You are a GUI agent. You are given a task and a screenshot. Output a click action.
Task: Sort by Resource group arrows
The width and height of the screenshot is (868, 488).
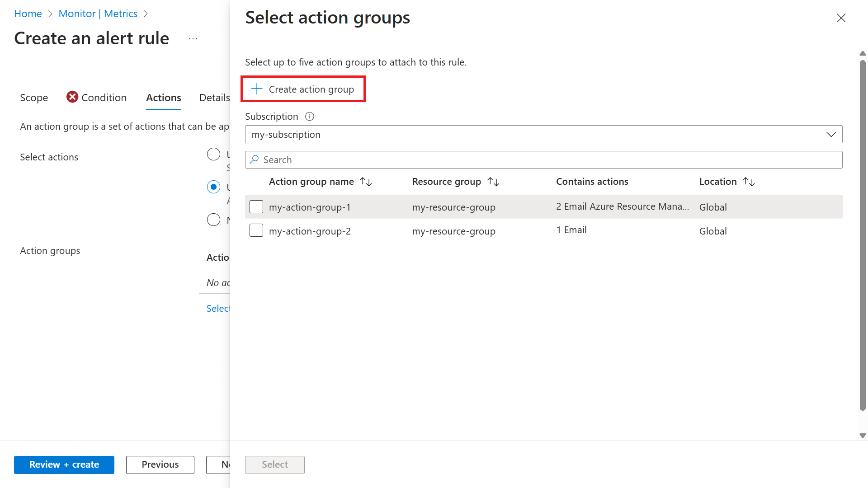click(493, 182)
